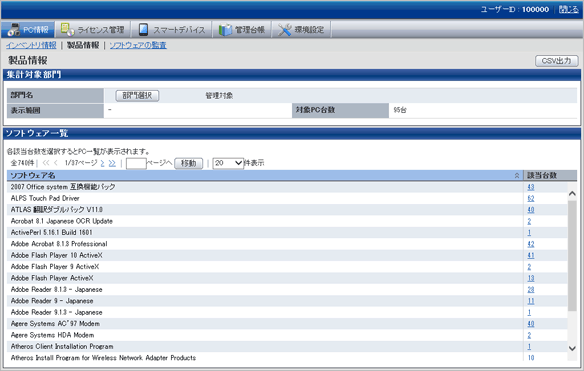Select the Adobe Acrobat 8.1.3 Professional text
This screenshot has height=371, width=584.
coord(59,244)
